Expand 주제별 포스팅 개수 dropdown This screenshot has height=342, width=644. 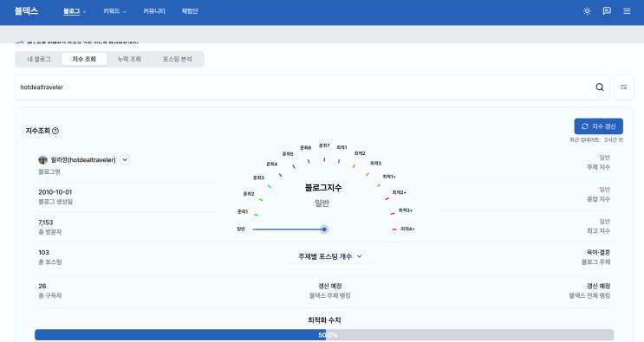coord(330,256)
